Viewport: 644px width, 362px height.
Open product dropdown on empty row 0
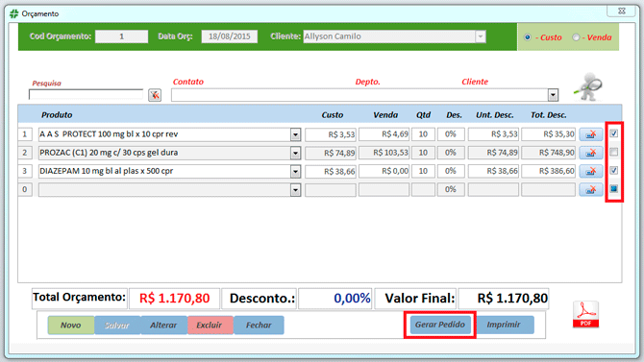click(x=295, y=190)
